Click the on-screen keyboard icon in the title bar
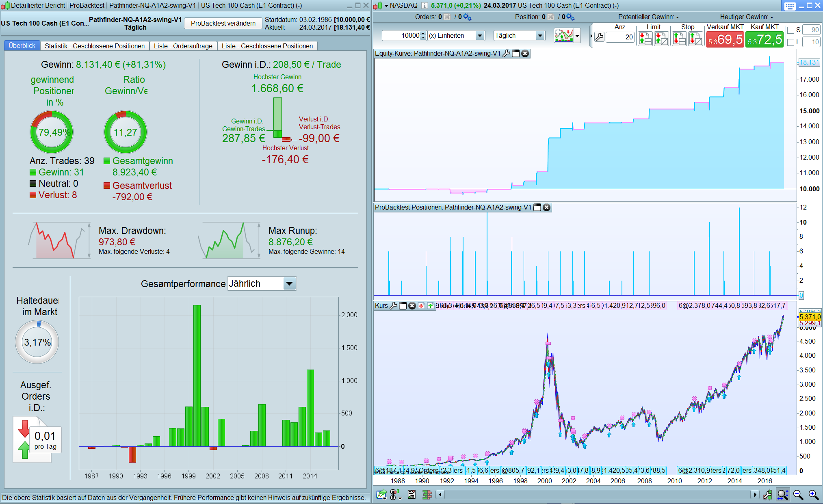 tap(790, 6)
